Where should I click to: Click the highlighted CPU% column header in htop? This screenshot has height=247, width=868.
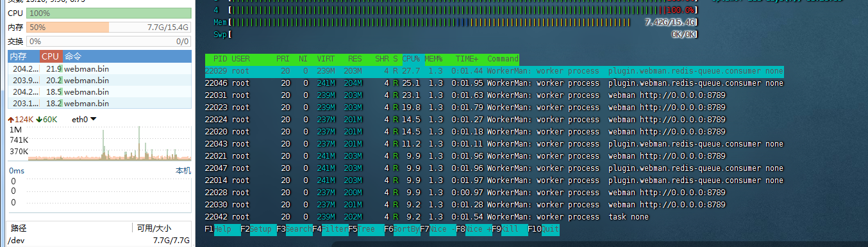(x=411, y=59)
